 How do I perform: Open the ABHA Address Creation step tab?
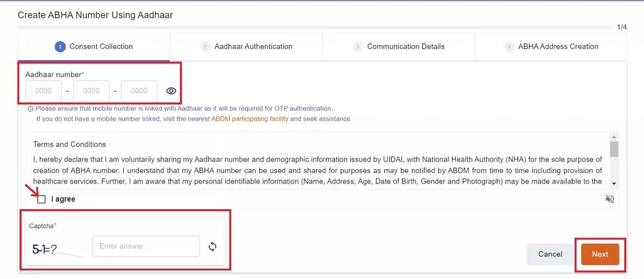(551, 46)
